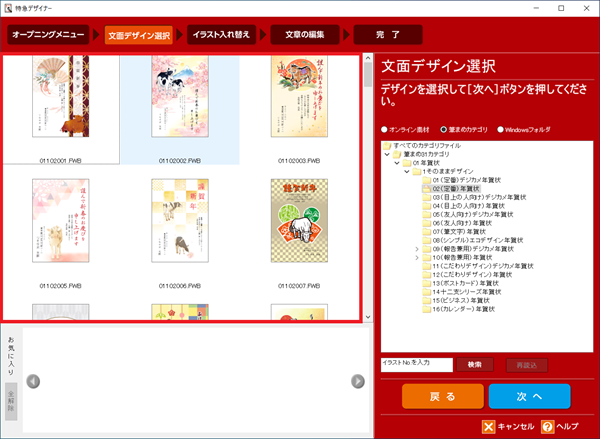Click the blue 次へ next button
This screenshot has width=600, height=439.
pos(530,397)
